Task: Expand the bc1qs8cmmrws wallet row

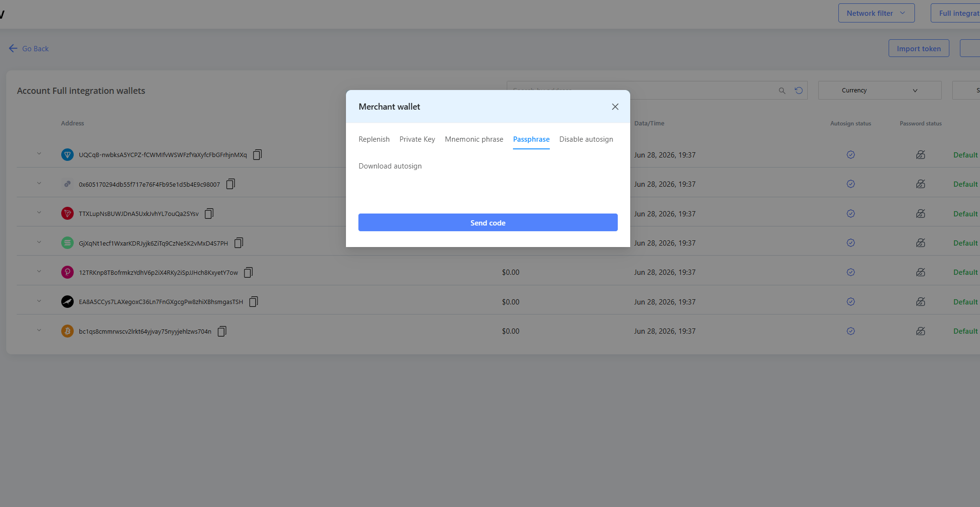Action: pos(39,330)
